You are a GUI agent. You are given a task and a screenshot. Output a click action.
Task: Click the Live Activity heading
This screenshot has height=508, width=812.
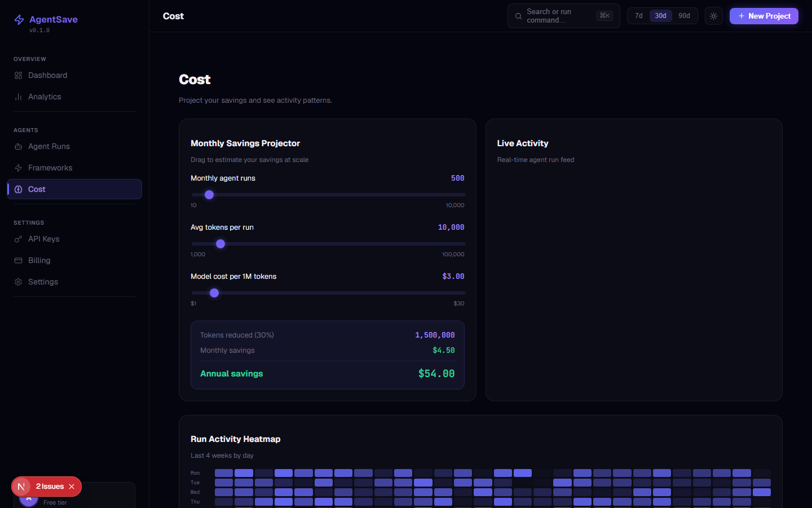pos(523,143)
